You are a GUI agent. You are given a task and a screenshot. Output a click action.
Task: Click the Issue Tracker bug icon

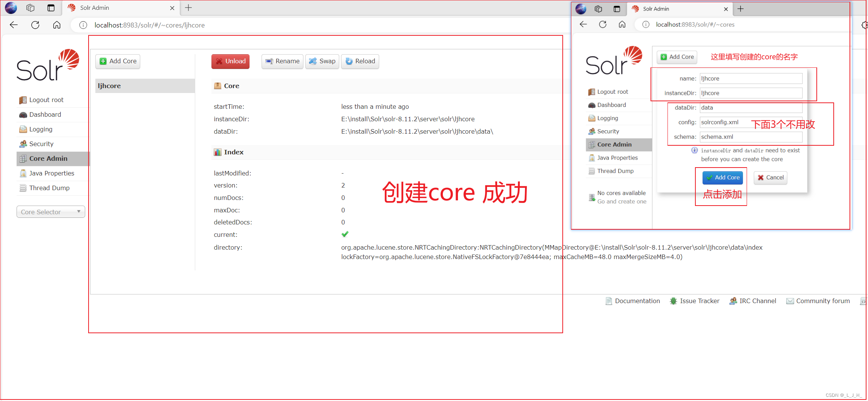click(673, 301)
